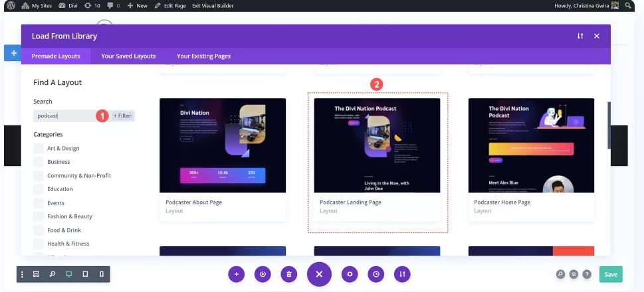Select the Podcaster Landing Page thumbnail
644x292 pixels.
click(377, 145)
